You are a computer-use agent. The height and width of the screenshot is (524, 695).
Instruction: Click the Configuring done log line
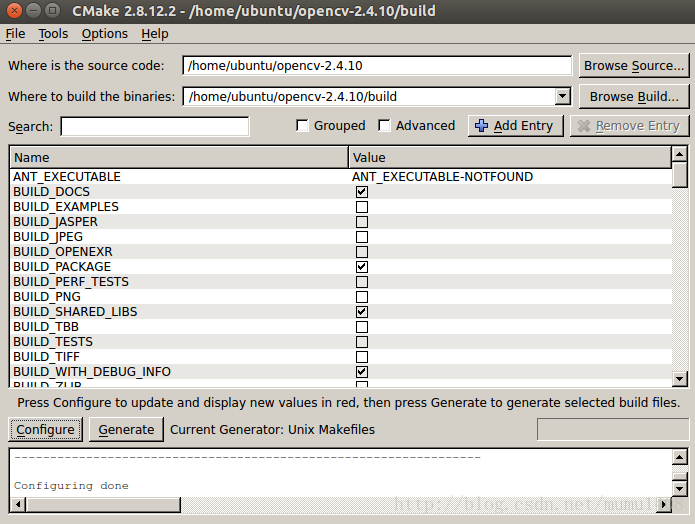[x=71, y=486]
